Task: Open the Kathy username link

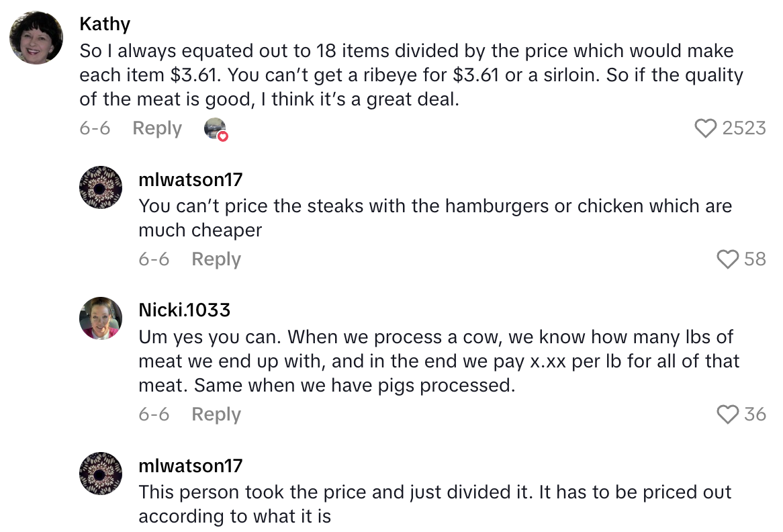Action: coord(105,24)
